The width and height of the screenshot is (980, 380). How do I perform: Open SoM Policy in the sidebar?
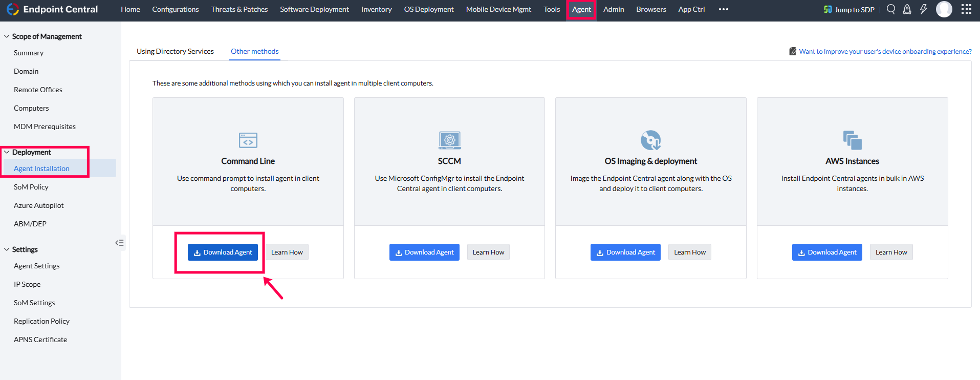pos(31,187)
